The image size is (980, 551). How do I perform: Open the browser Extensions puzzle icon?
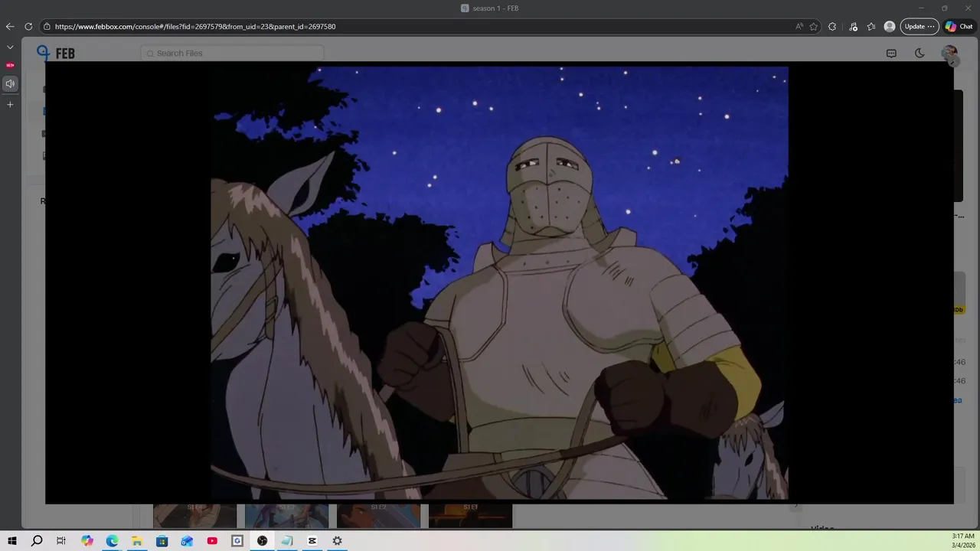click(x=832, y=26)
